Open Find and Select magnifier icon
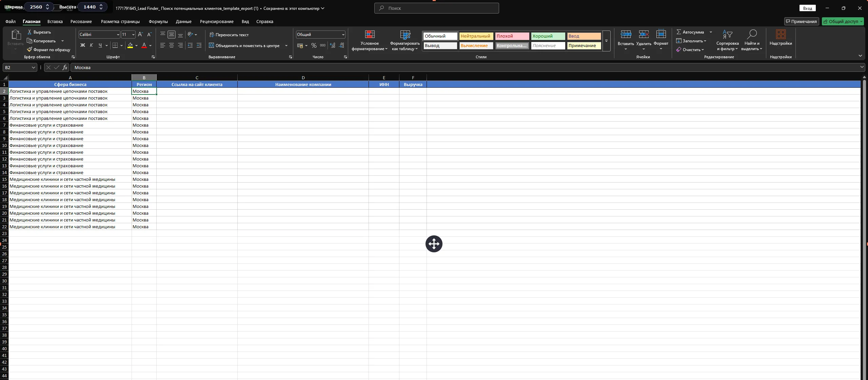The image size is (868, 380). 751,35
